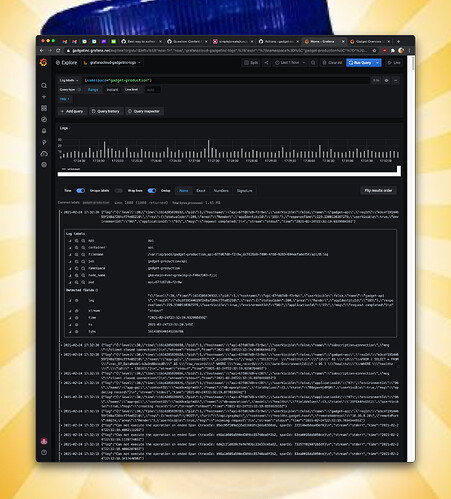Select the Instant query type
451x499 pixels.
[112, 90]
